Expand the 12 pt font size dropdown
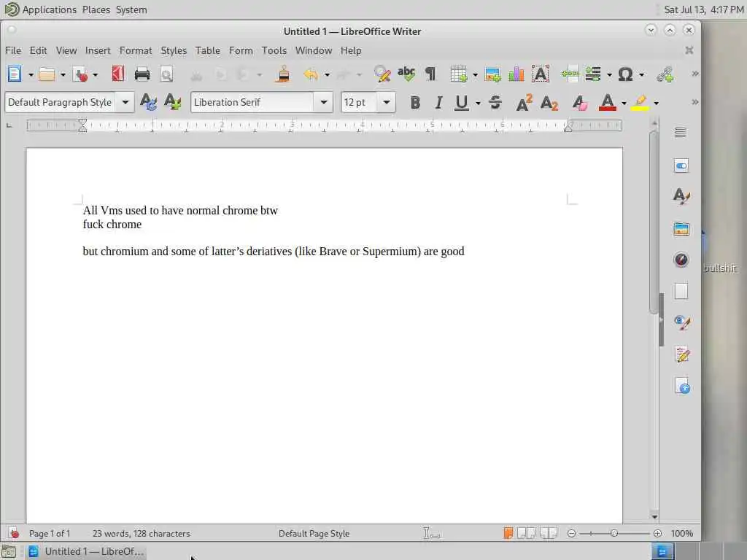The image size is (747, 560). pyautogui.click(x=387, y=102)
